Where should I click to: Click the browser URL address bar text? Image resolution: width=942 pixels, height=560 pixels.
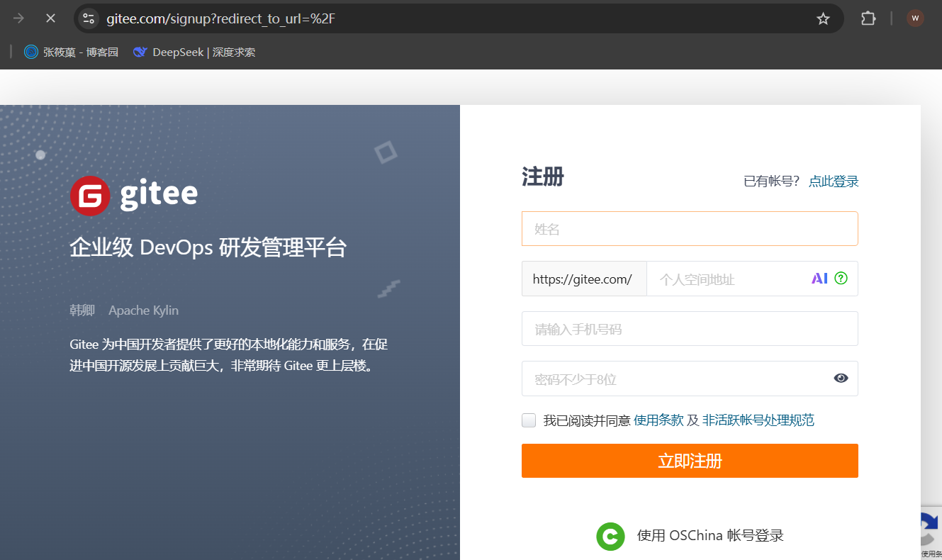pos(220,18)
